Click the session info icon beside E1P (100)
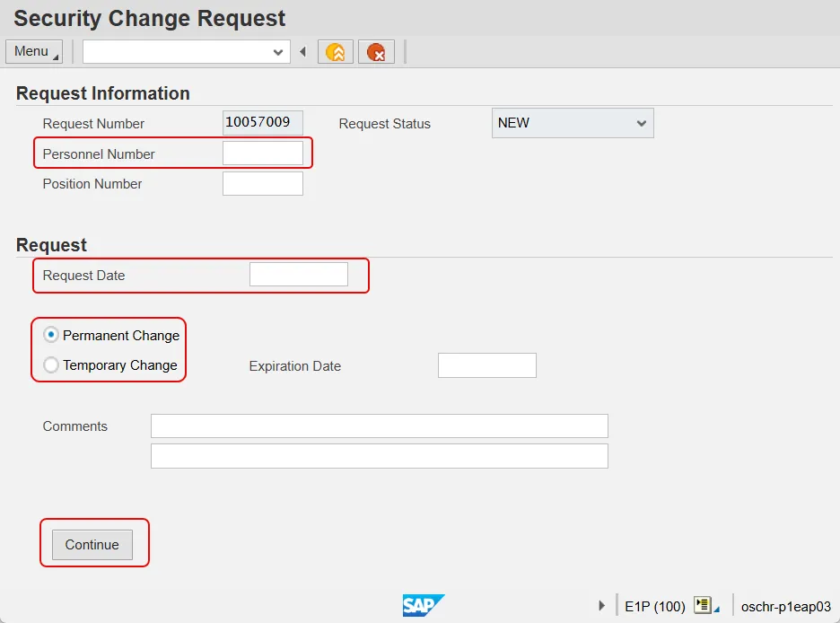Viewport: 840px width, 623px height. click(704, 606)
